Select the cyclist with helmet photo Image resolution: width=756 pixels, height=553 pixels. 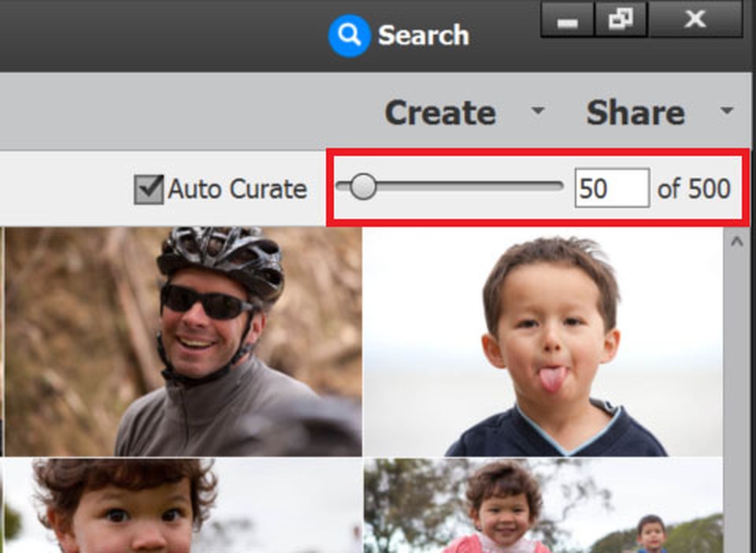coord(183,341)
